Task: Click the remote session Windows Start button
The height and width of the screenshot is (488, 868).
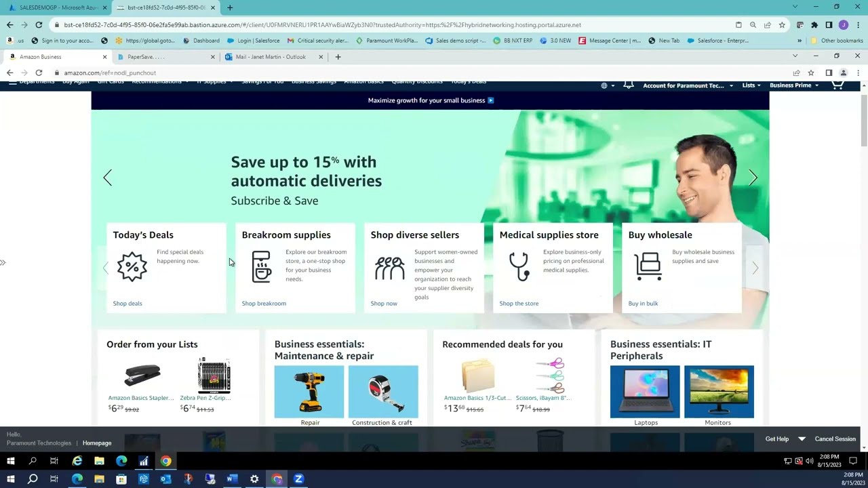Action: point(10,461)
